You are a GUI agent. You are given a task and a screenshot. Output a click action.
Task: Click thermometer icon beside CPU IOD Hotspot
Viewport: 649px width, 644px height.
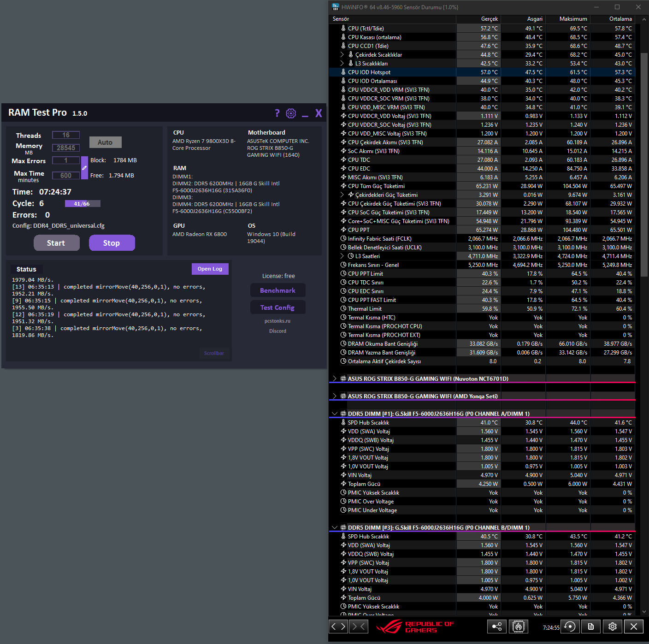pos(343,72)
